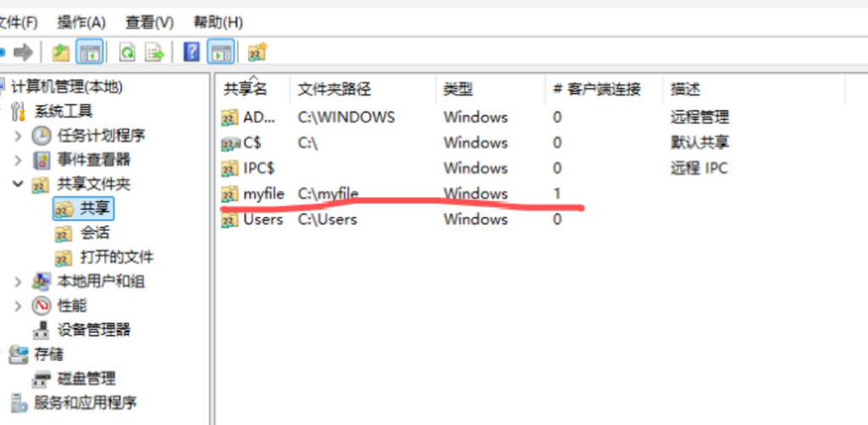Open the 查看(V) menu
This screenshot has height=425, width=868.
point(149,22)
